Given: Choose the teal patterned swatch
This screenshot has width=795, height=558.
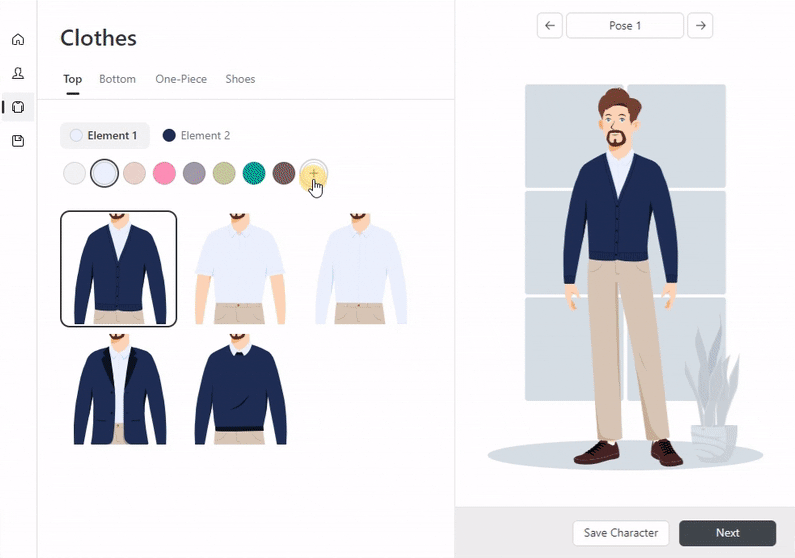Looking at the screenshot, I should tap(254, 174).
